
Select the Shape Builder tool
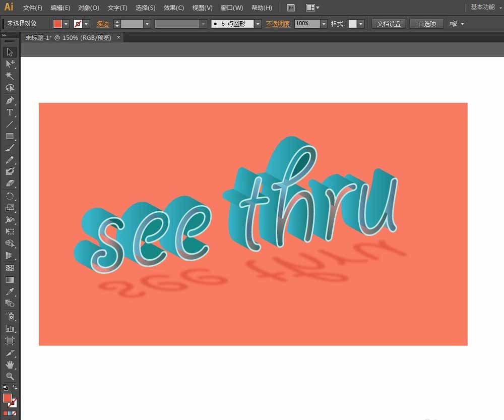click(x=10, y=244)
